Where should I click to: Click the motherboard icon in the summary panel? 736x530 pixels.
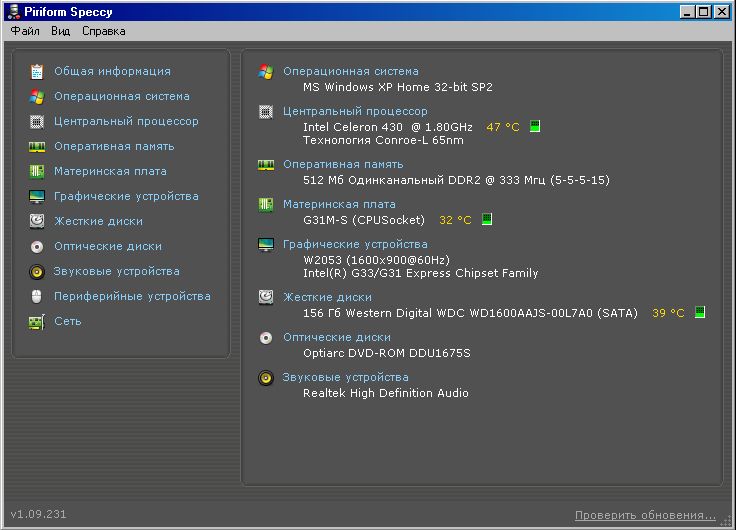[266, 205]
